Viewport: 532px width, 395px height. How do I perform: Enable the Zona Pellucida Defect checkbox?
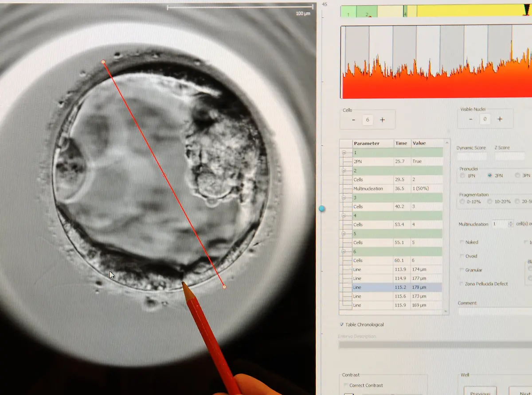click(462, 284)
